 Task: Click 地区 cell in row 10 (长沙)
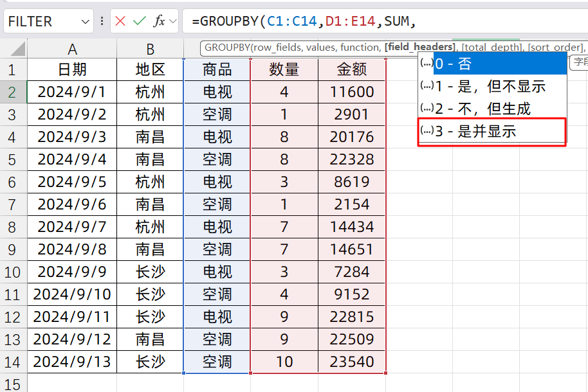point(150,272)
